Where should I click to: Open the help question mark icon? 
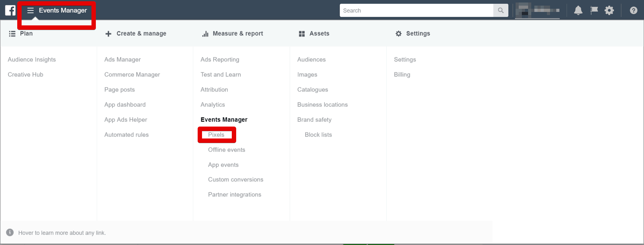click(633, 11)
